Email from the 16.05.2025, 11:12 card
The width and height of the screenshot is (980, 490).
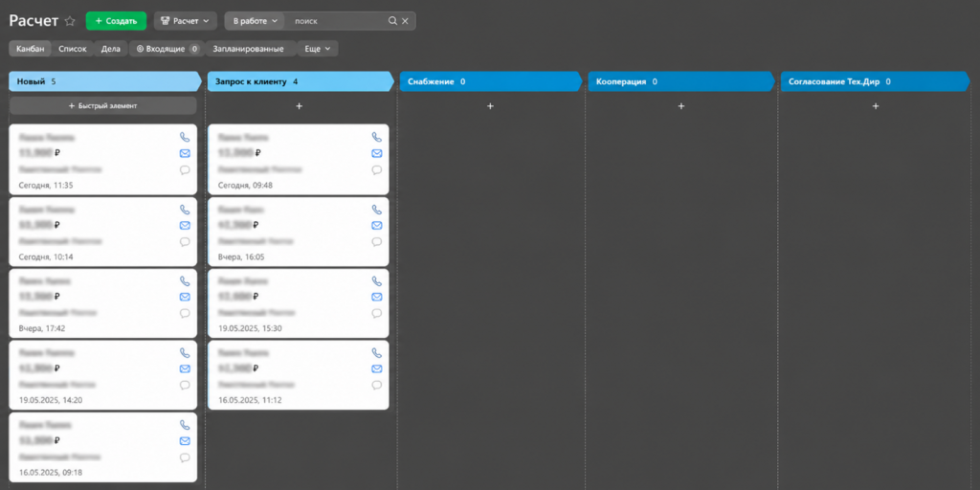[x=376, y=368]
